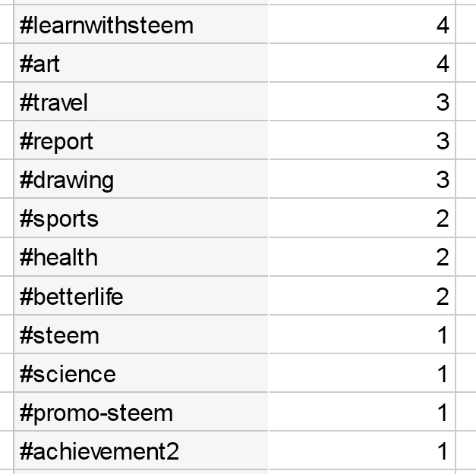Screen dimensions: 476x474
Task: Select the #travel cell
Action: click(140, 102)
